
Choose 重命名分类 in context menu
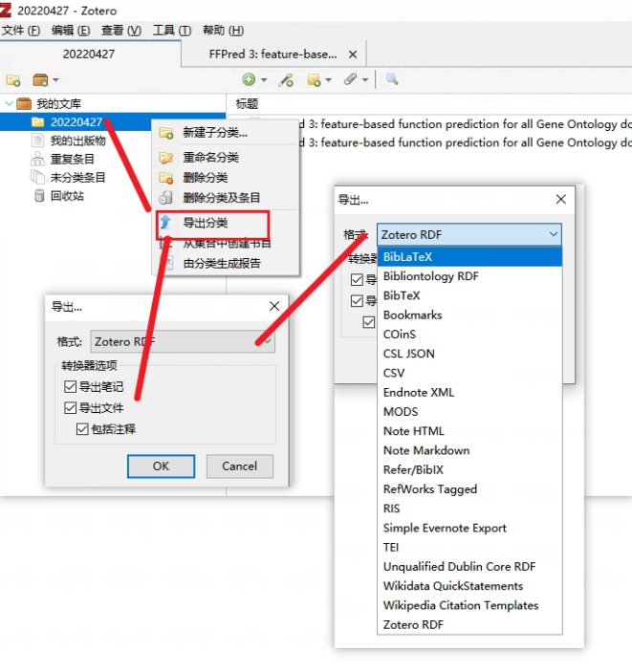pyautogui.click(x=226, y=158)
